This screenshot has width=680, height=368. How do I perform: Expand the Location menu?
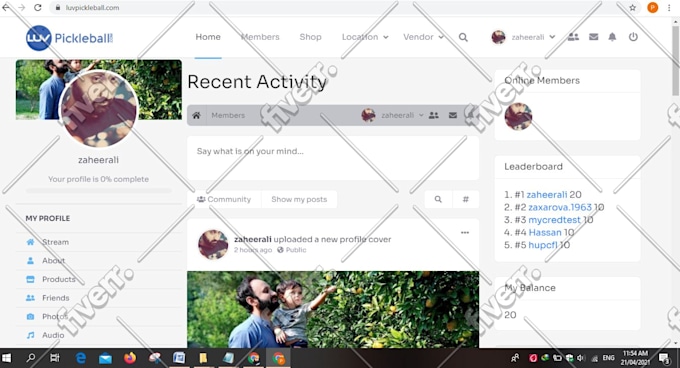coord(365,37)
